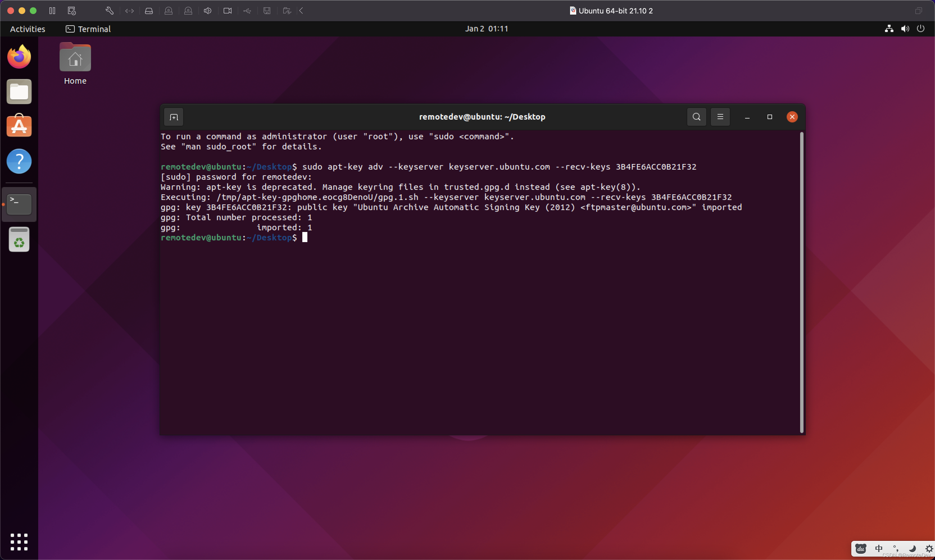Open the clock showing Jan 2 01:11

(487, 29)
